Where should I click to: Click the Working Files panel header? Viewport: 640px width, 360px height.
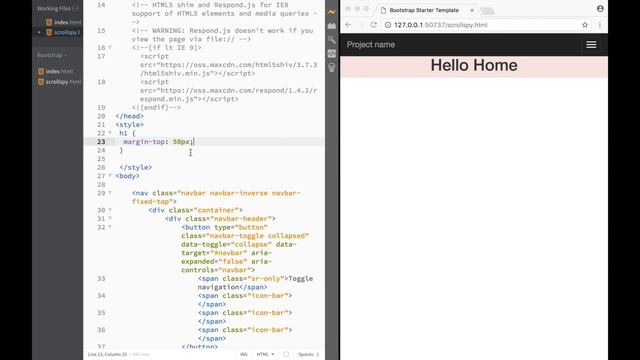click(x=53, y=9)
